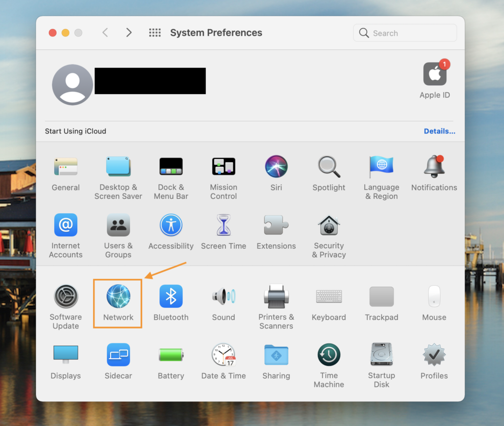The image size is (504, 426).
Task: Open the Security & Privacy pane
Action: tap(329, 226)
